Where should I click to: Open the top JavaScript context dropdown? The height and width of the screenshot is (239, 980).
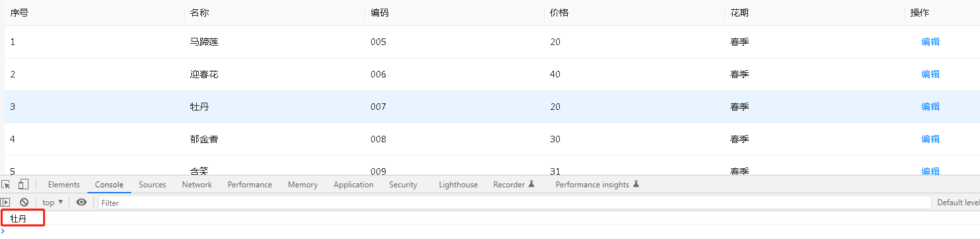tap(53, 203)
